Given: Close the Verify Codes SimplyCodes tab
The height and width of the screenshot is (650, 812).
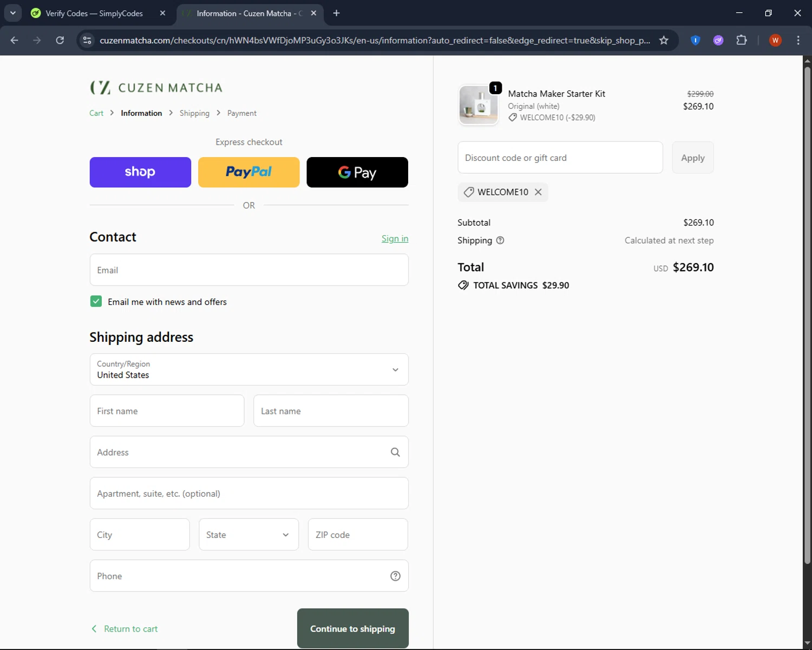Looking at the screenshot, I should pyautogui.click(x=162, y=13).
